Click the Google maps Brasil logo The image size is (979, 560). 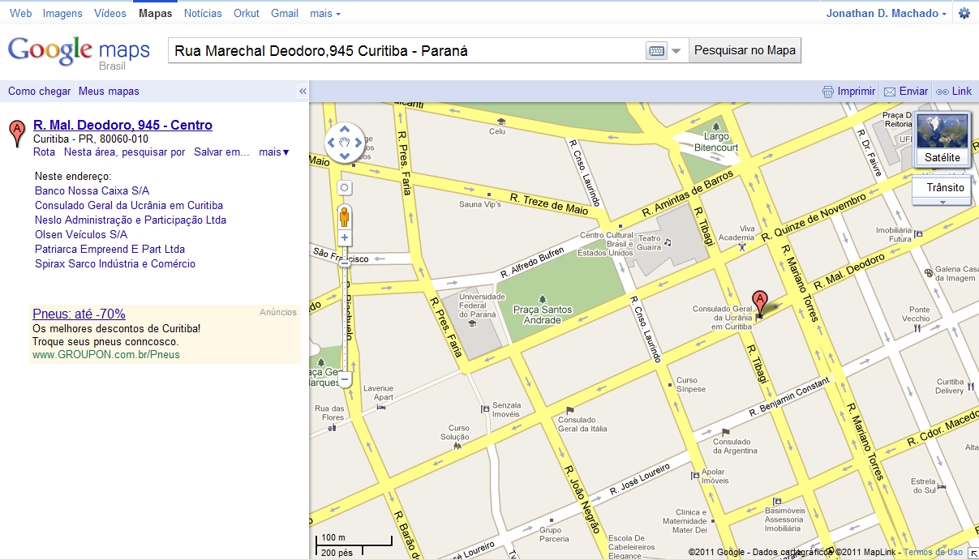coord(79,53)
